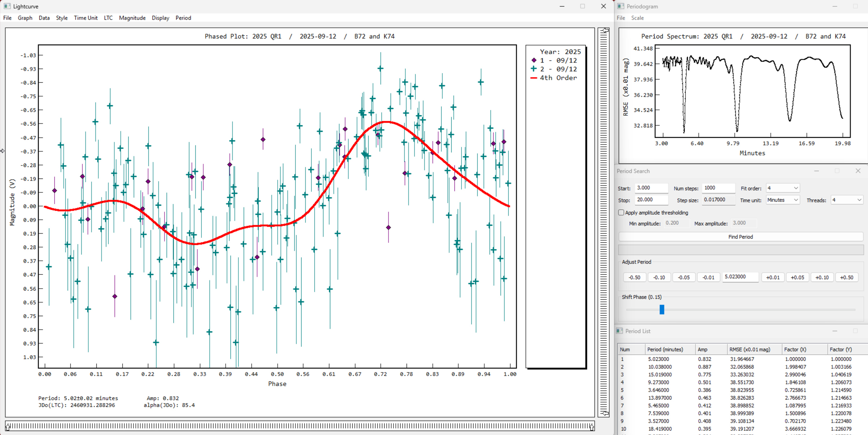This screenshot has width=868, height=435.
Task: Click right arrow marker on horizontal ruler
Action: pos(592,427)
